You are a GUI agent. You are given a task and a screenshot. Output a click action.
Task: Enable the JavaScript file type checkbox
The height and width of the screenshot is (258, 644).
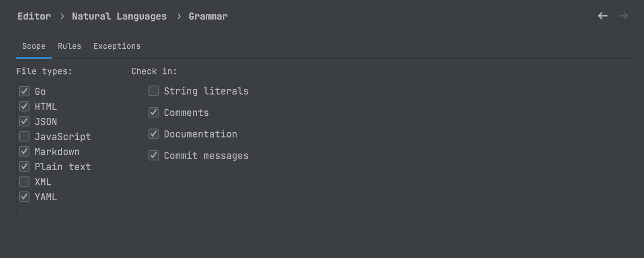coord(25,137)
